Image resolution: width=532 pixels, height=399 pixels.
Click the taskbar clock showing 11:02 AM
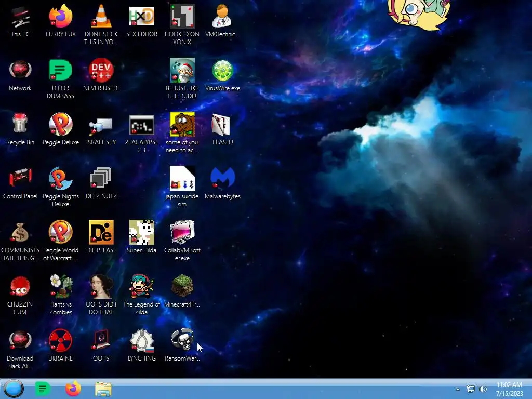(509, 389)
